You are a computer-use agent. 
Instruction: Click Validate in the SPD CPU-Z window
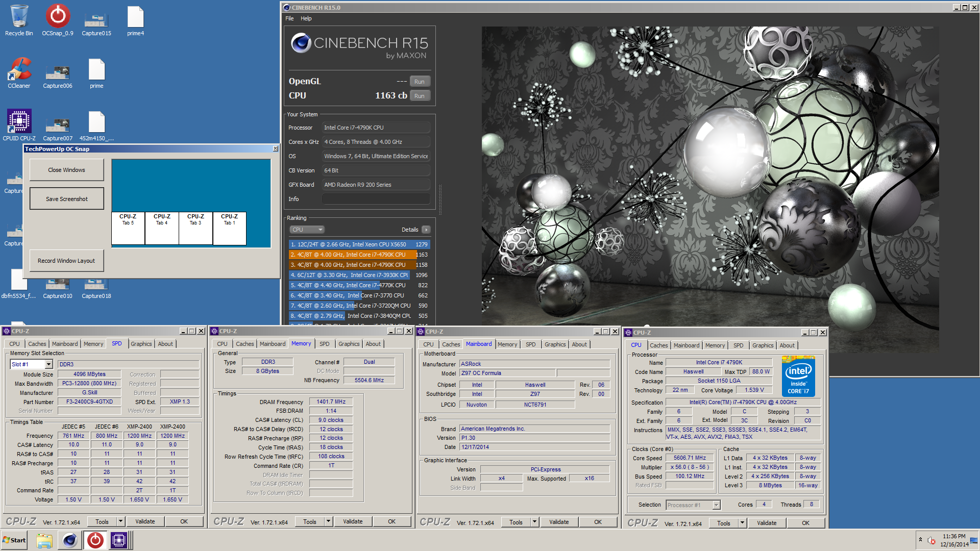pyautogui.click(x=145, y=521)
